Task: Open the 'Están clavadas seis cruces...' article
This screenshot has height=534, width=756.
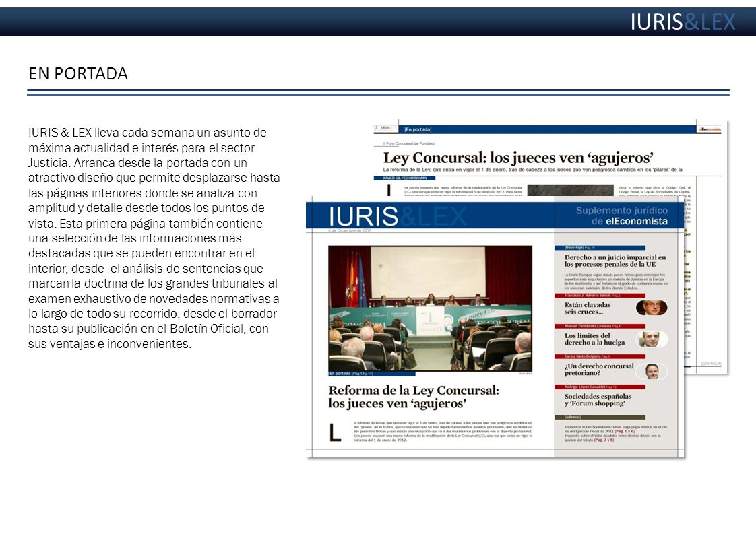Action: 588,308
